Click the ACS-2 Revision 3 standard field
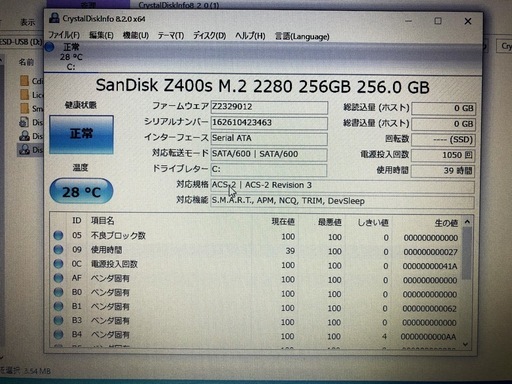The image size is (512, 384). (342, 186)
